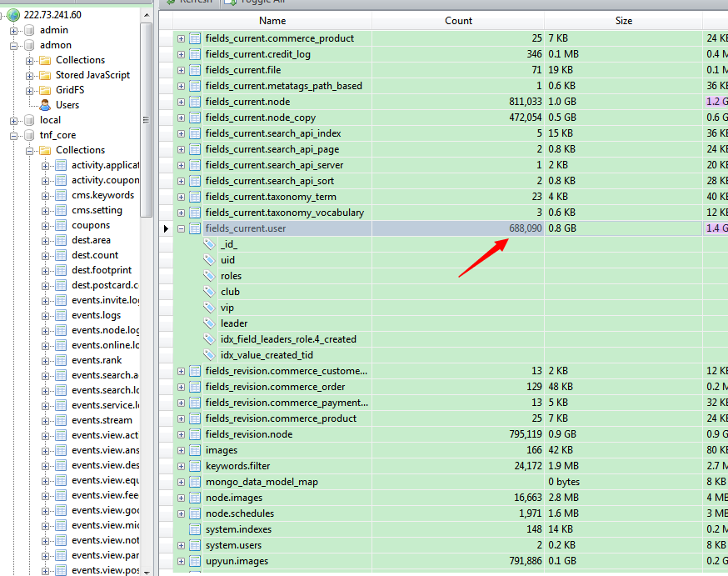The height and width of the screenshot is (576, 728).
Task: Click table icon of fields_current.user row
Action: (195, 228)
